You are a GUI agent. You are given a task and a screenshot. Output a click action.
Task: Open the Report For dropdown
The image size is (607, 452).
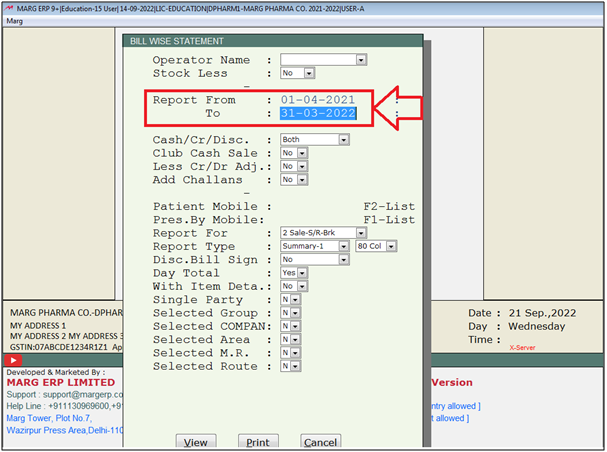(361, 233)
